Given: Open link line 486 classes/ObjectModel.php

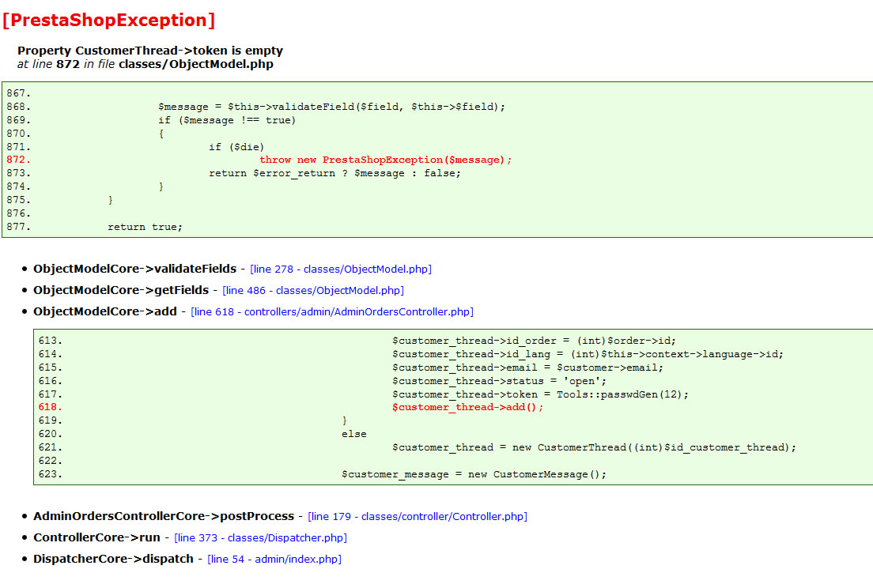Looking at the screenshot, I should (313, 290).
